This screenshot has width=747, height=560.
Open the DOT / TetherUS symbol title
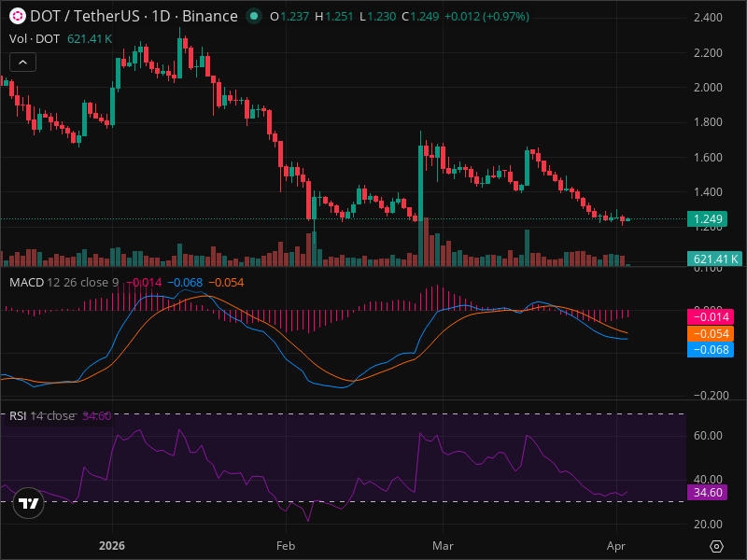tap(134, 17)
